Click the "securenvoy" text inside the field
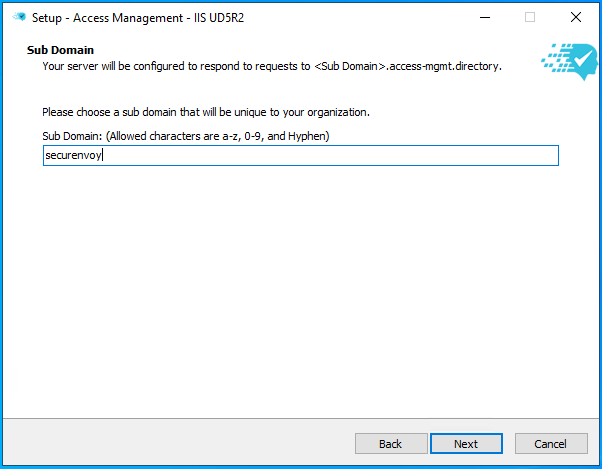The image size is (602, 469). (x=74, y=155)
